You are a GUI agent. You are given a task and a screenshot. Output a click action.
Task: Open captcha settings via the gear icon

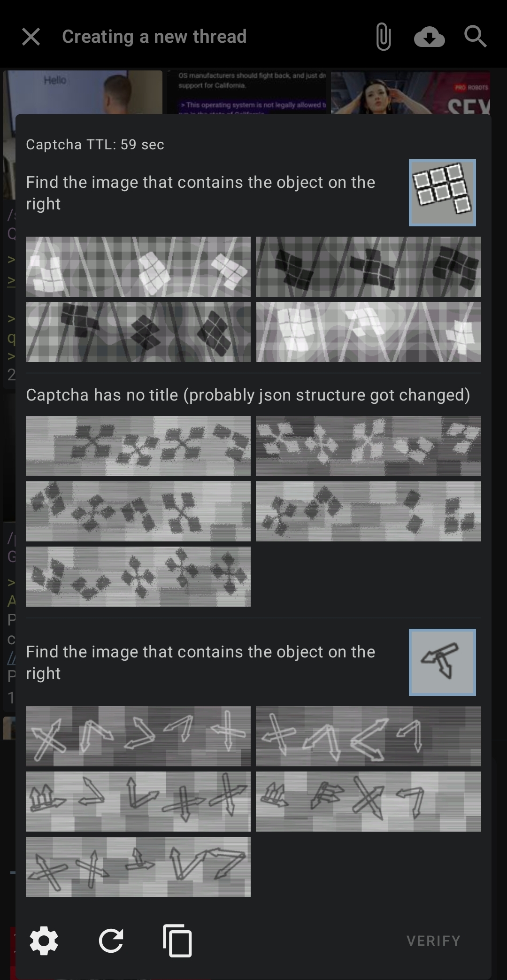coord(44,941)
